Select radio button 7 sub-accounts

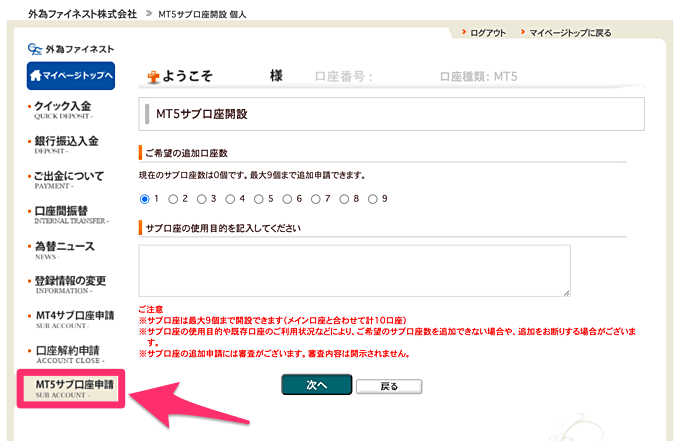pos(316,199)
